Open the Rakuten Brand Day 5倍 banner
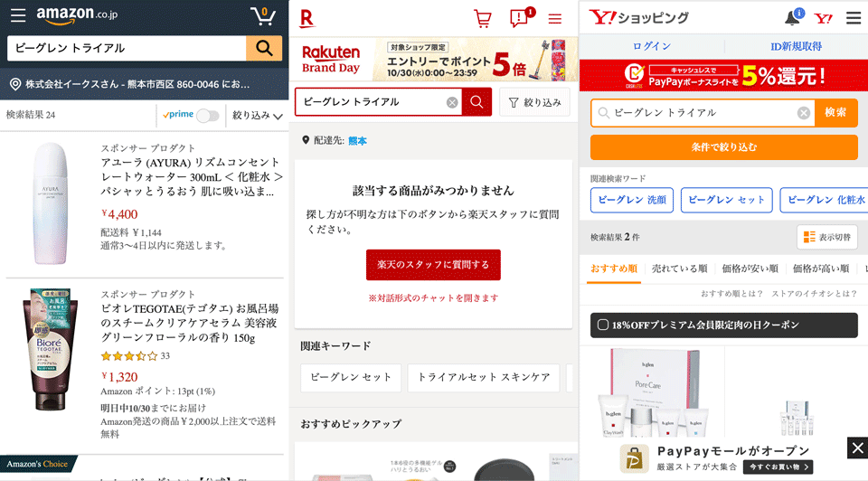This screenshot has width=868, height=481. coord(433,60)
